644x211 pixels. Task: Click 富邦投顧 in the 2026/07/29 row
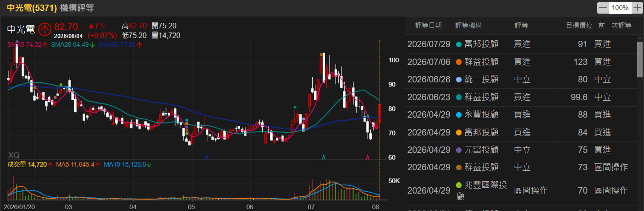click(481, 44)
